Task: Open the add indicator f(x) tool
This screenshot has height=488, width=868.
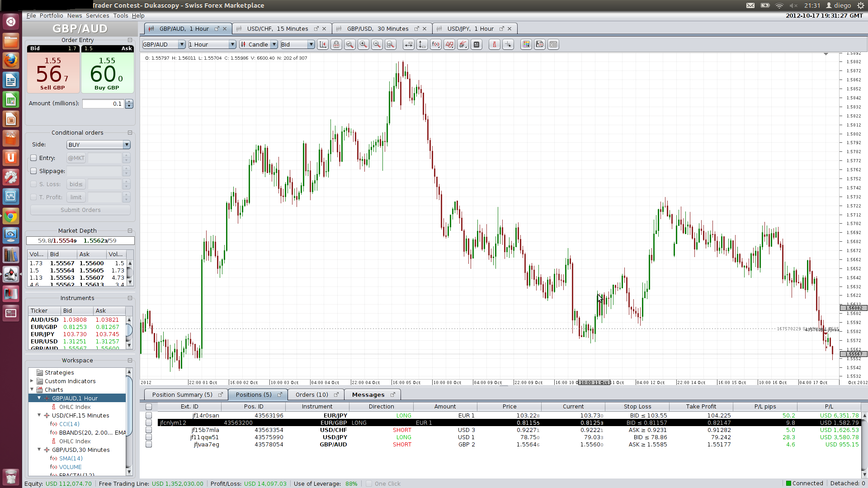Action: coord(435,44)
